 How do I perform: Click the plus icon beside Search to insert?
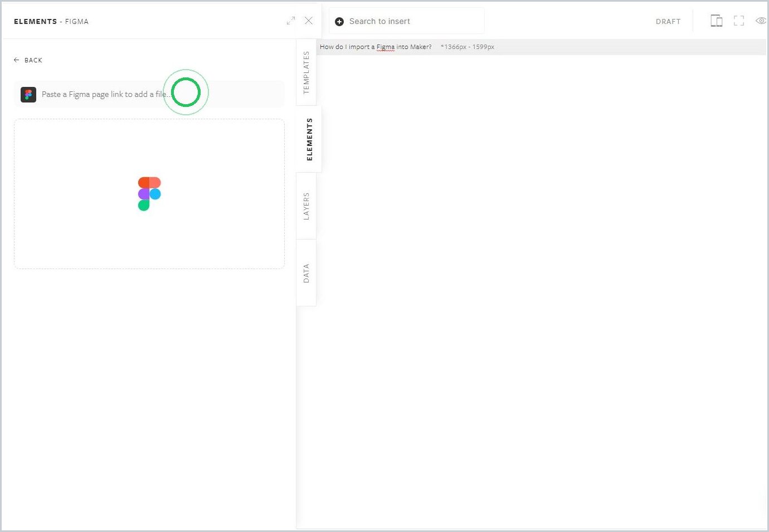pyautogui.click(x=339, y=22)
